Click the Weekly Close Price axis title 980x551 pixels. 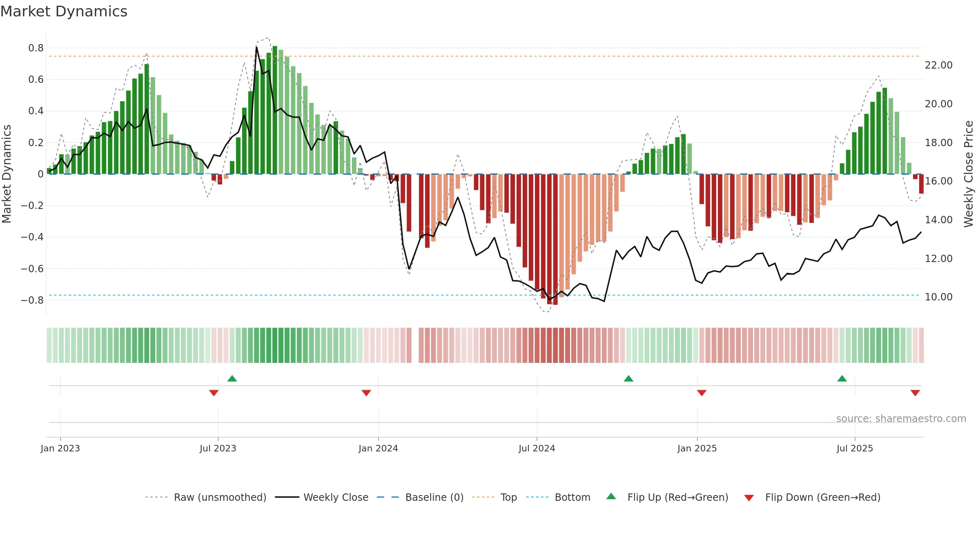(969, 174)
